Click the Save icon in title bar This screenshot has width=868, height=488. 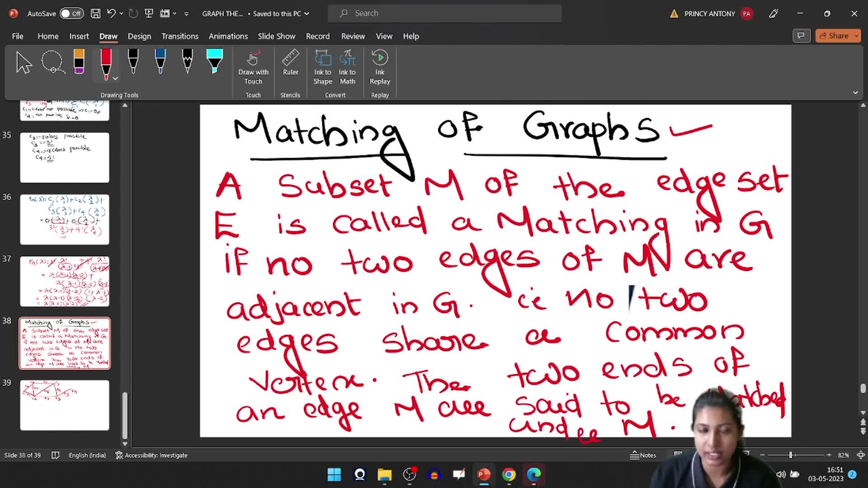95,14
